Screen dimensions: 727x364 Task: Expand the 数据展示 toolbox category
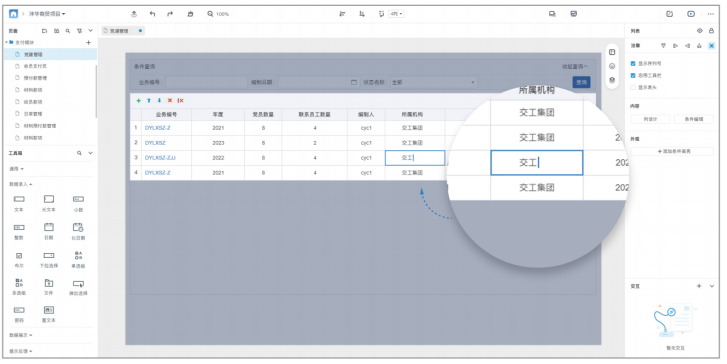coord(21,335)
